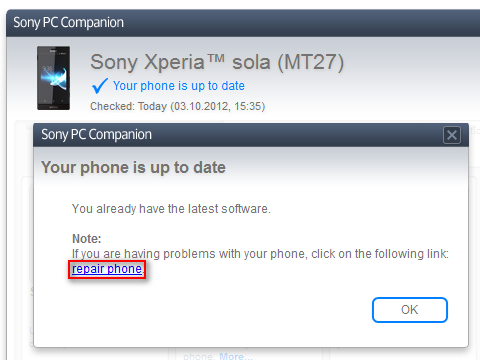The height and width of the screenshot is (360, 480).
Task: Click the truncated background text right of the dialog
Action: [x=474, y=130]
